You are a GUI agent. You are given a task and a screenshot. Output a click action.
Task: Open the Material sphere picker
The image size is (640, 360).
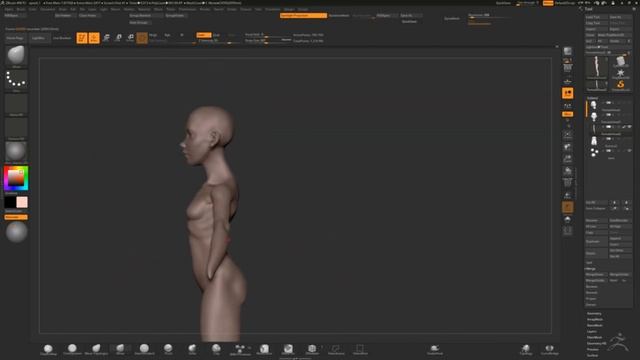tap(16, 152)
